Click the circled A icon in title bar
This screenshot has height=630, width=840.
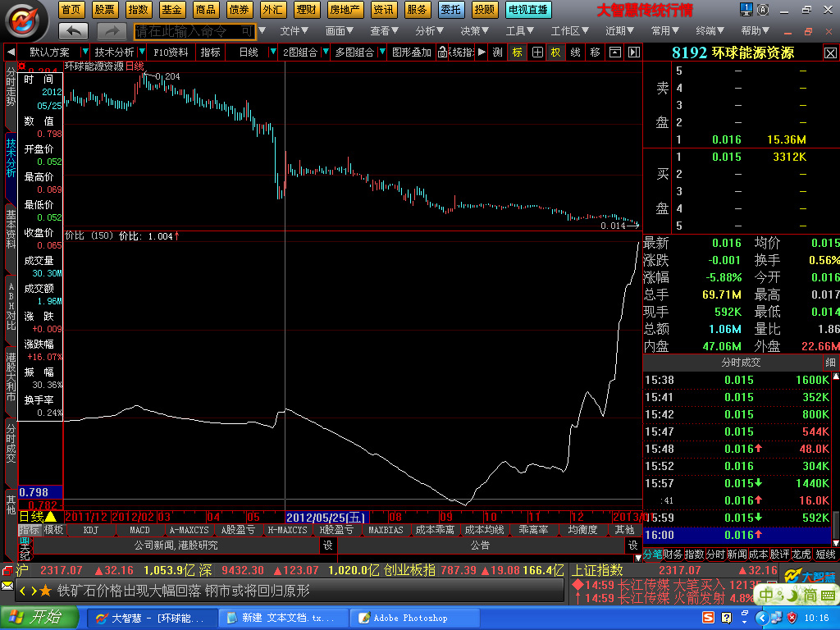tap(763, 9)
